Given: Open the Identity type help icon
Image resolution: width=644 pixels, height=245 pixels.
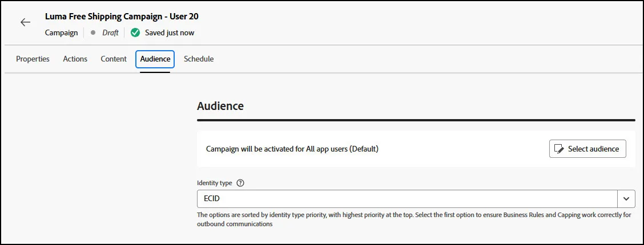Looking at the screenshot, I should click(x=241, y=183).
